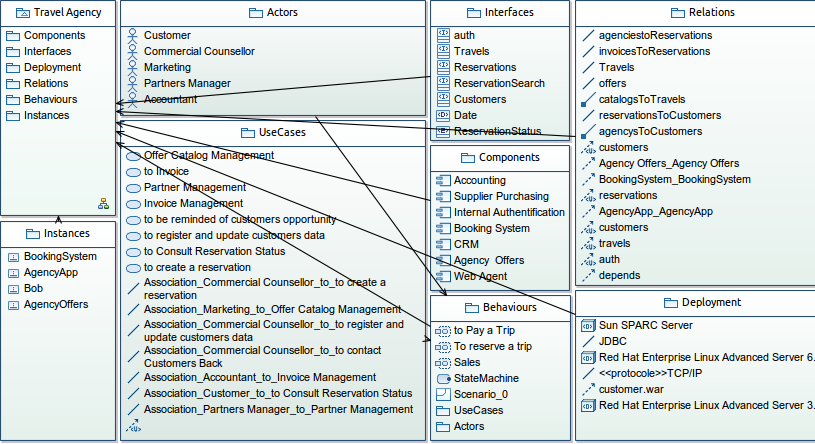Click the Booking System component icon
This screenshot has width=815, height=444.
click(x=443, y=228)
